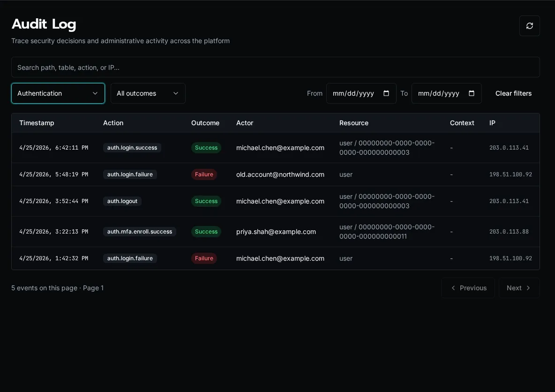This screenshot has width=555, height=392.
Task: Click the Audit Log page heading
Action: click(44, 24)
